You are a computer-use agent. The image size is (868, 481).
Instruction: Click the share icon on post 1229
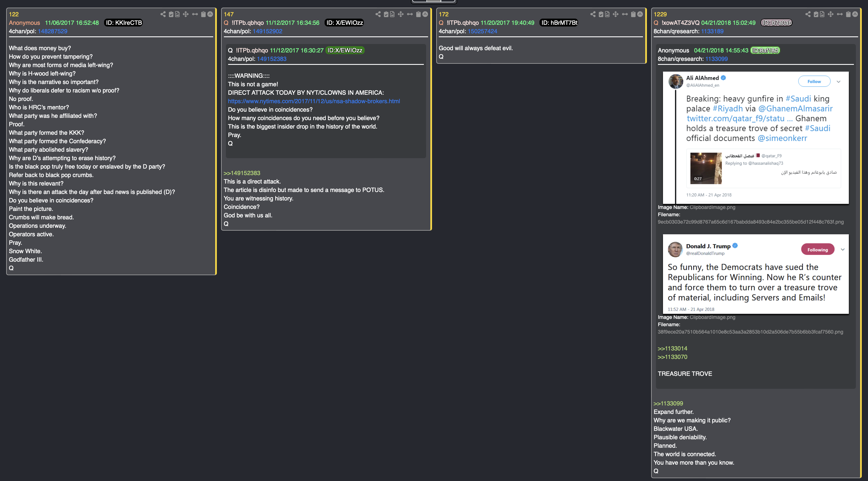click(808, 14)
